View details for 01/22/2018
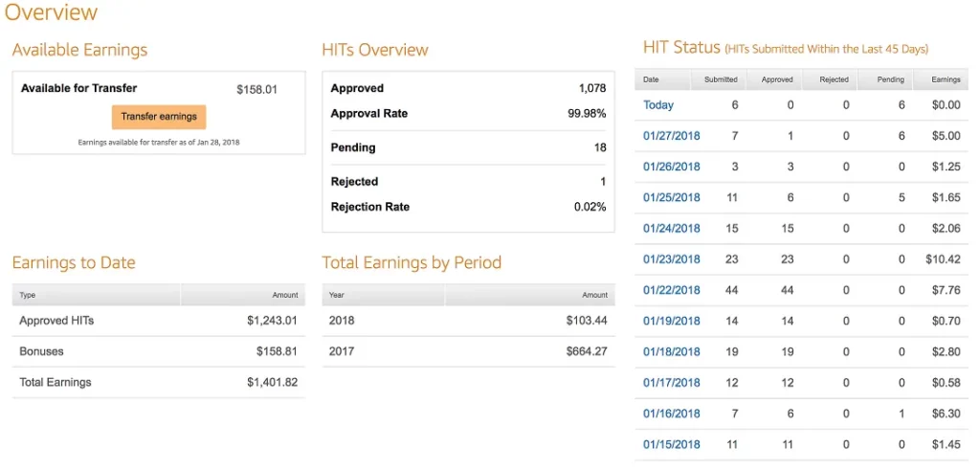 [x=671, y=290]
